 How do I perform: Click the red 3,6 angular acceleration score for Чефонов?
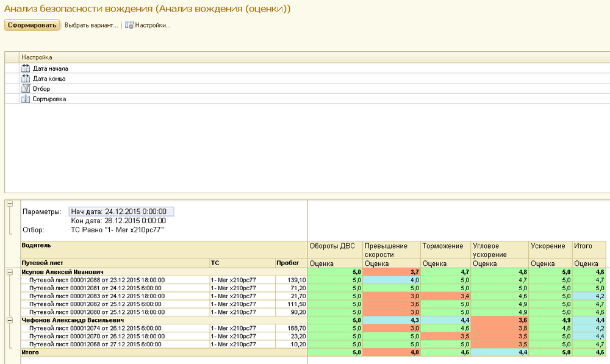tap(500, 321)
